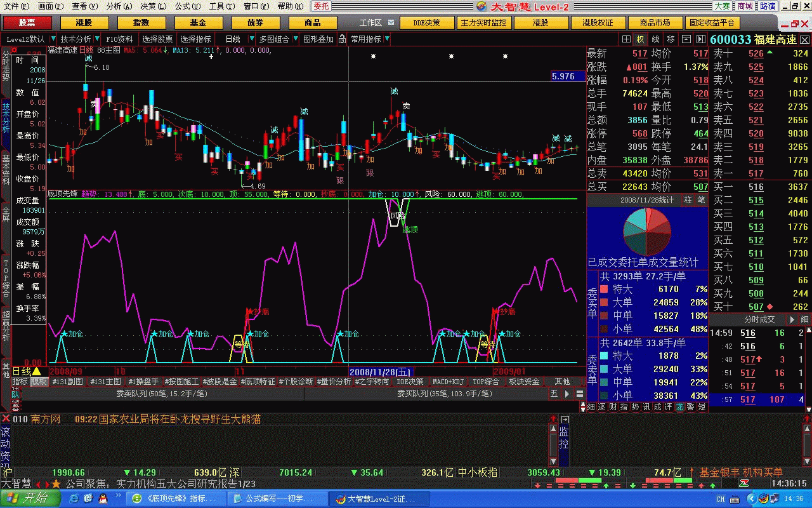Expand the 日线 period dropdown arrow
This screenshot has width=812, height=508.
251,39
